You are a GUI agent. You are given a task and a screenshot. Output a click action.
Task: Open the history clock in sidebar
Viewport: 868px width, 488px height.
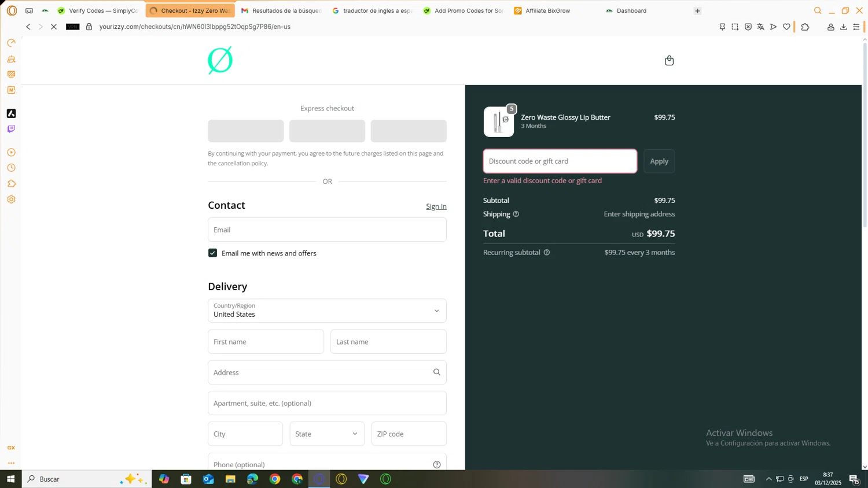pos(11,168)
